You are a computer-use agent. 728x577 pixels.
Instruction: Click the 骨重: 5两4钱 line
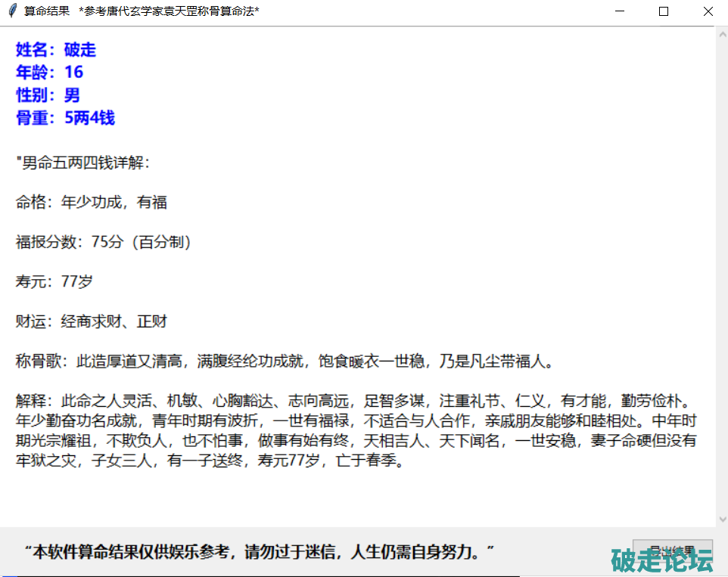(65, 118)
